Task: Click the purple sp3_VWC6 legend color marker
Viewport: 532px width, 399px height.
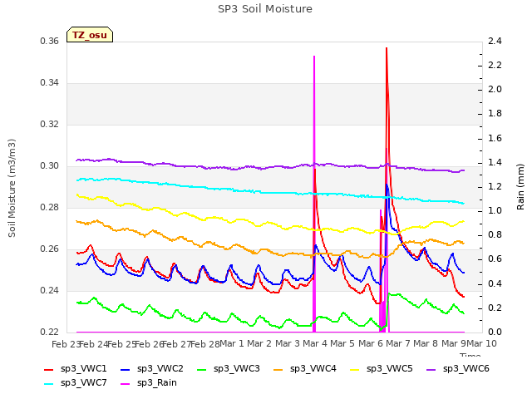Action: click(431, 369)
